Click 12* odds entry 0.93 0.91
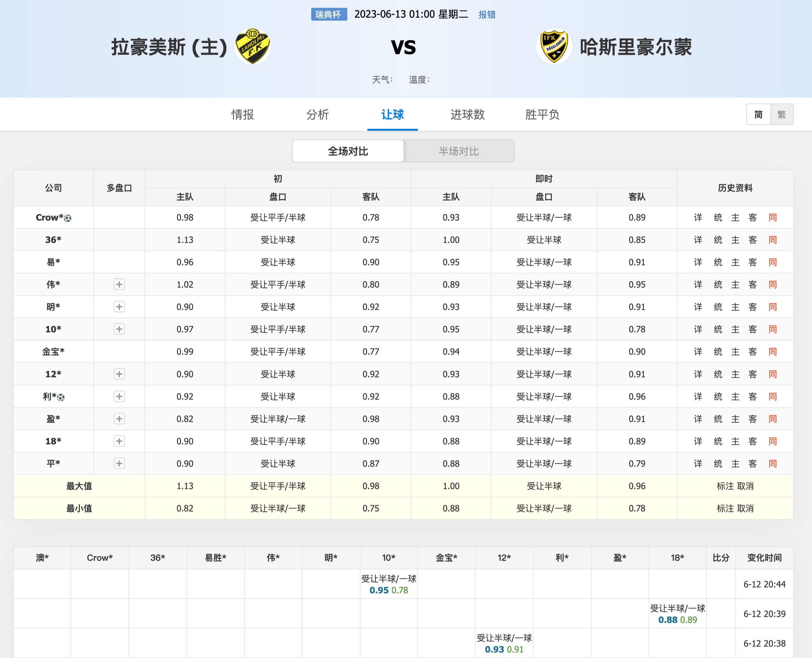The width and height of the screenshot is (812, 658). [x=504, y=650]
